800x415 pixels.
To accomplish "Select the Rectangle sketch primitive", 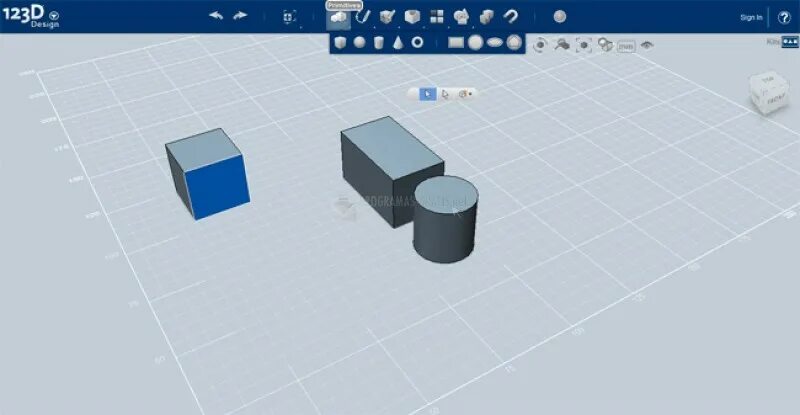I will [456, 42].
